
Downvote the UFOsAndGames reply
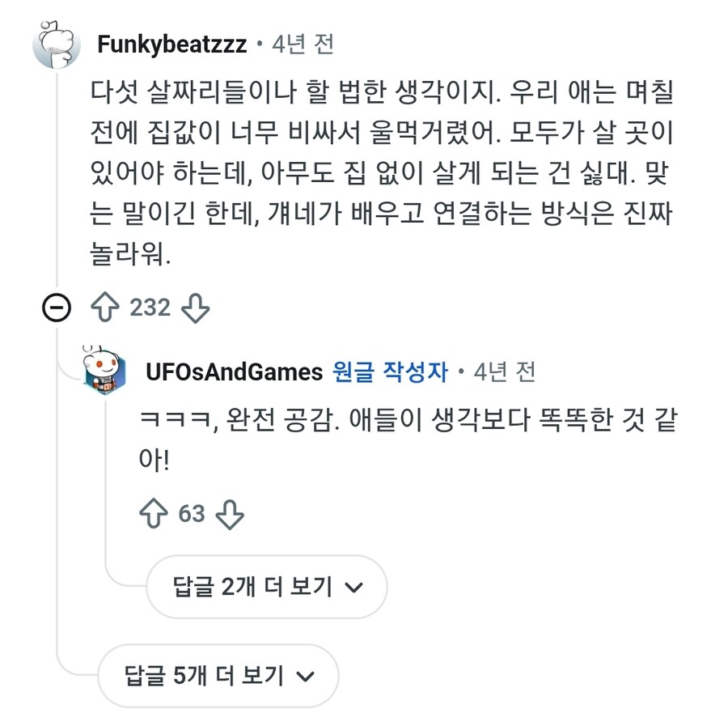pos(231,513)
